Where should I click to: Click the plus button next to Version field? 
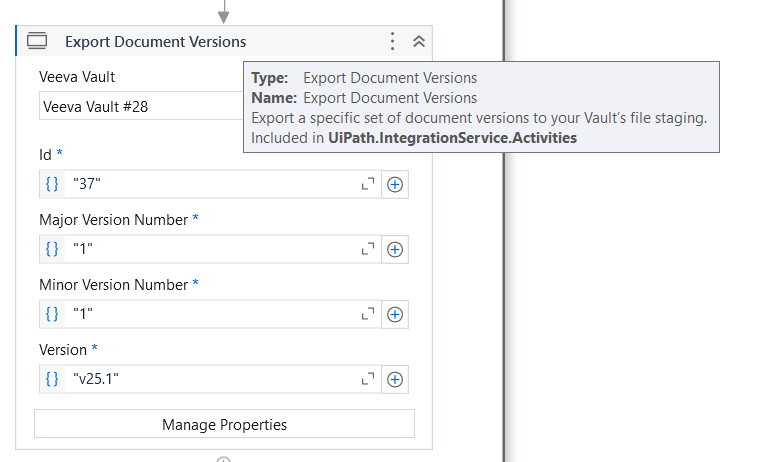[395, 379]
